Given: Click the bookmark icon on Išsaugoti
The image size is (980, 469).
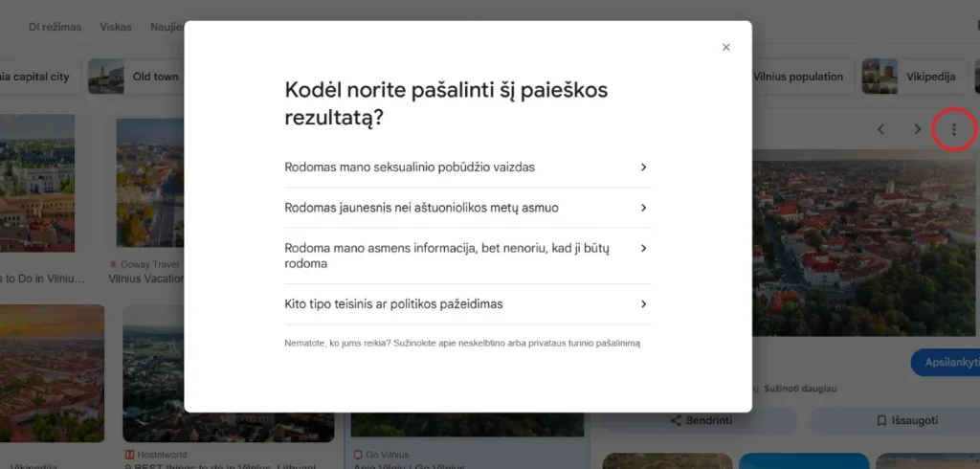Looking at the screenshot, I should pos(881,420).
